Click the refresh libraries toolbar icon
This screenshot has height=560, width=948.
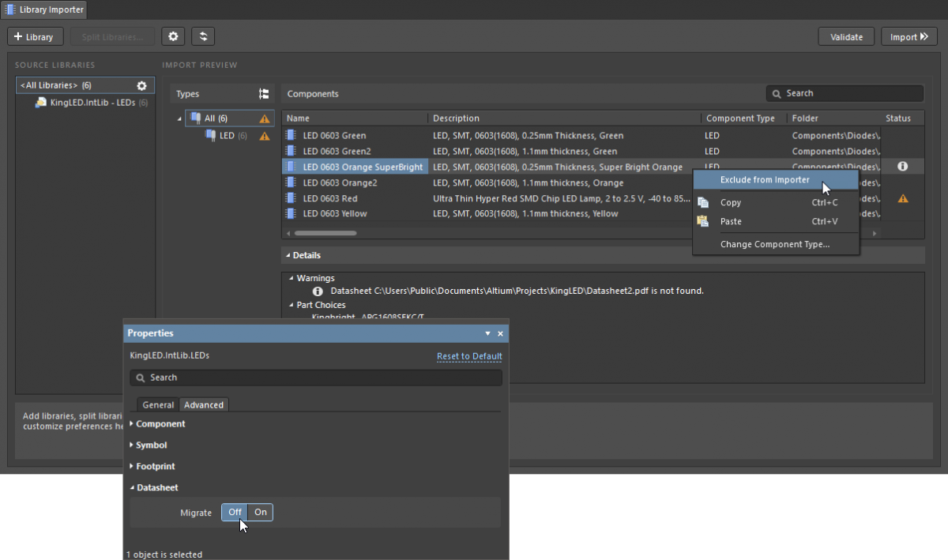click(x=203, y=36)
